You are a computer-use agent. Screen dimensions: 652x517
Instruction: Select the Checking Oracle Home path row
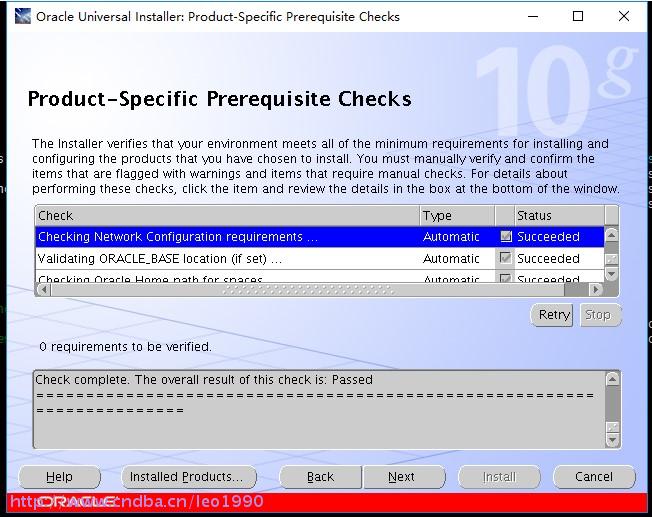coord(320,277)
